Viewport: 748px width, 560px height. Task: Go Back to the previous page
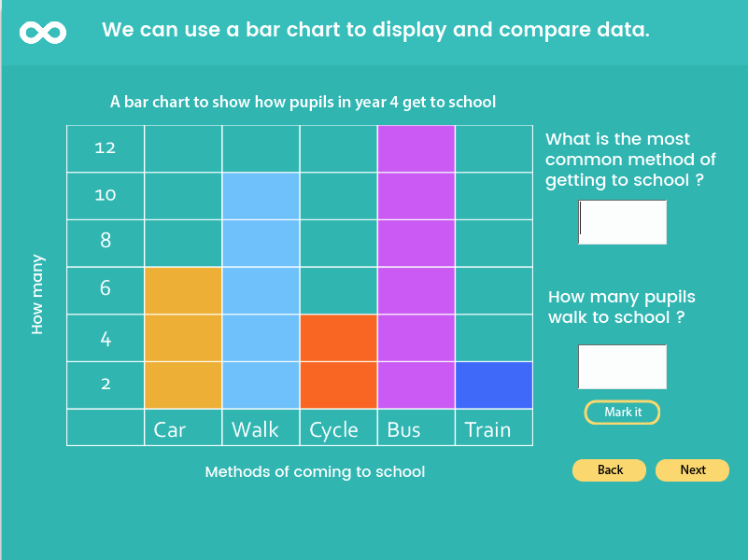point(609,469)
